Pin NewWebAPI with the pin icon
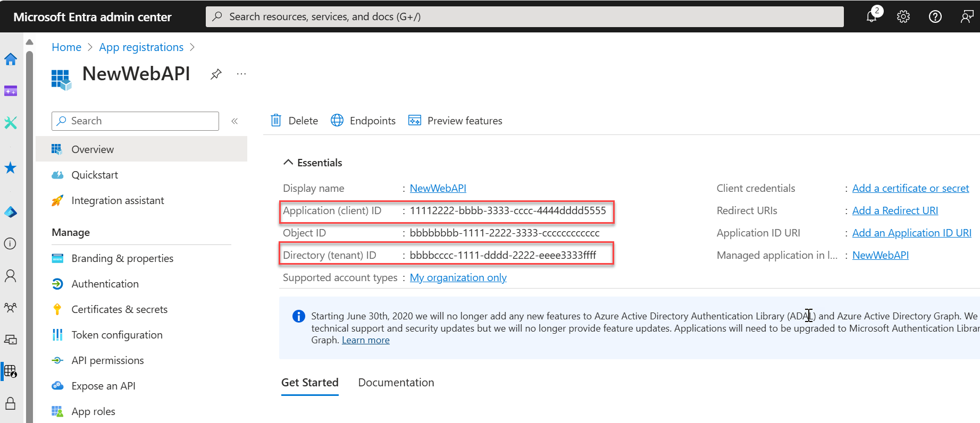The width and height of the screenshot is (980, 423). [x=216, y=74]
